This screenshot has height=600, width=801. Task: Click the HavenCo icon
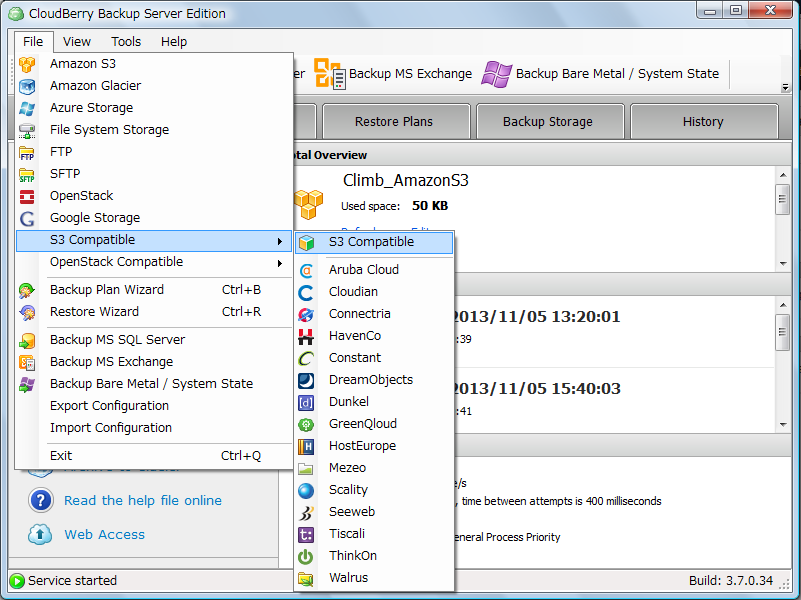click(306, 336)
